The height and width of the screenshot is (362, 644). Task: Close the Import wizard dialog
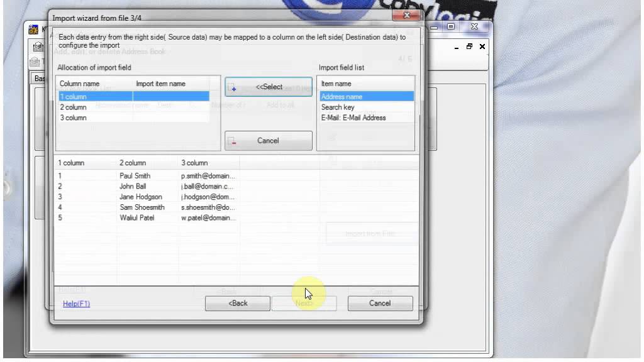click(x=407, y=15)
